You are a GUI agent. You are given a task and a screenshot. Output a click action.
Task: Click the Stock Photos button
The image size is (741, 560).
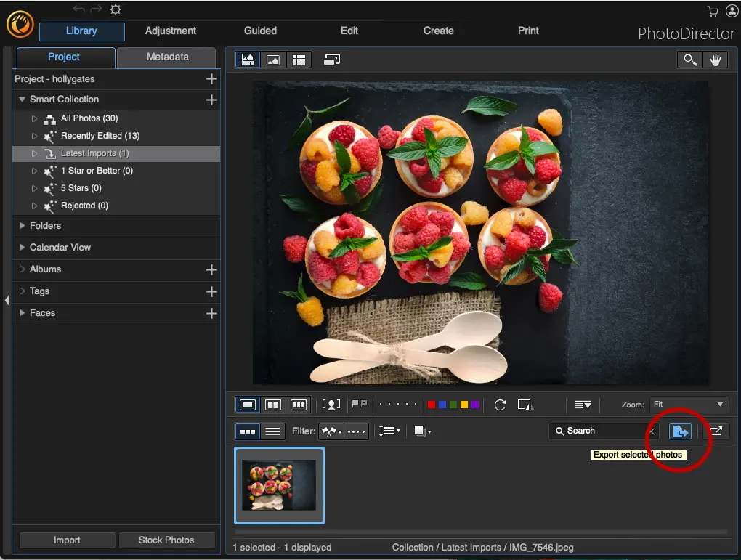[167, 540]
